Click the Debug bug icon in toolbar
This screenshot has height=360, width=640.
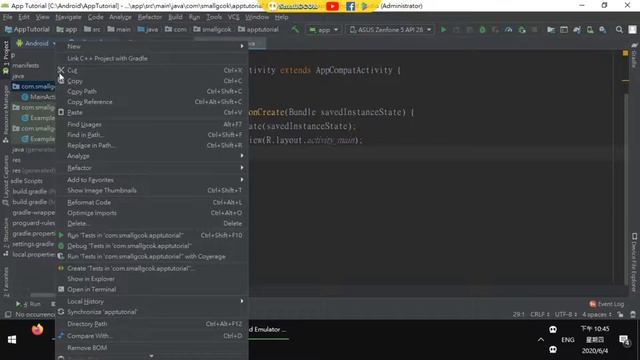point(482,30)
